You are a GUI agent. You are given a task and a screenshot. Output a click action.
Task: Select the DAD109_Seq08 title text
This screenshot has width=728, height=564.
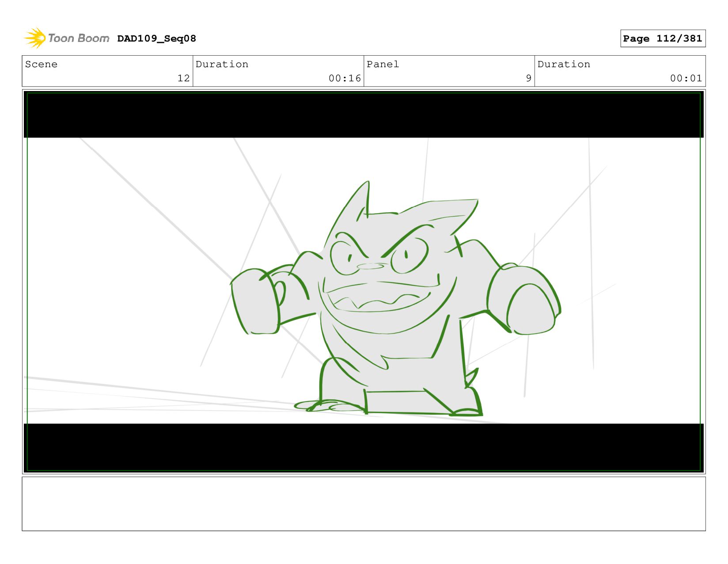click(x=156, y=38)
